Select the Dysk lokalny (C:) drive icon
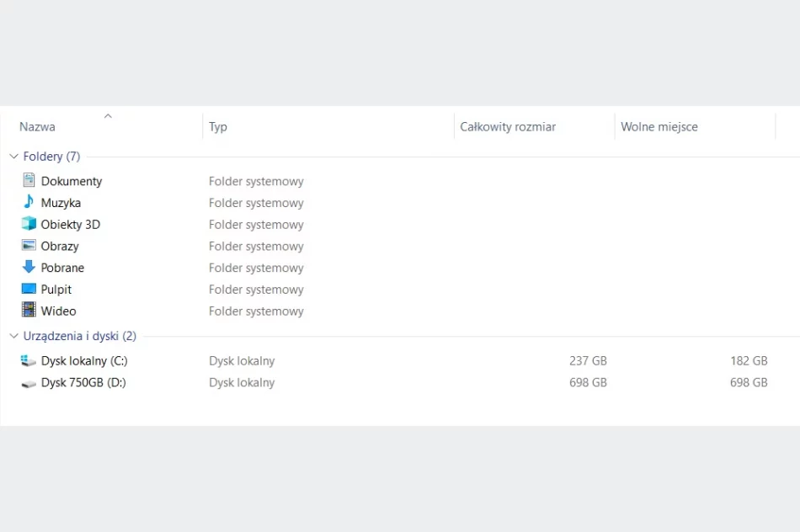 (x=29, y=360)
